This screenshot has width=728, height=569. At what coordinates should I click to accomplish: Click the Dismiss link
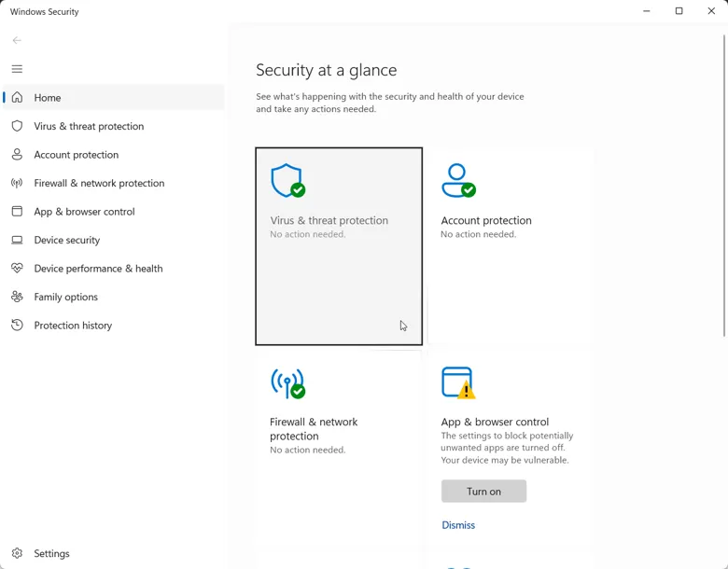[458, 525]
